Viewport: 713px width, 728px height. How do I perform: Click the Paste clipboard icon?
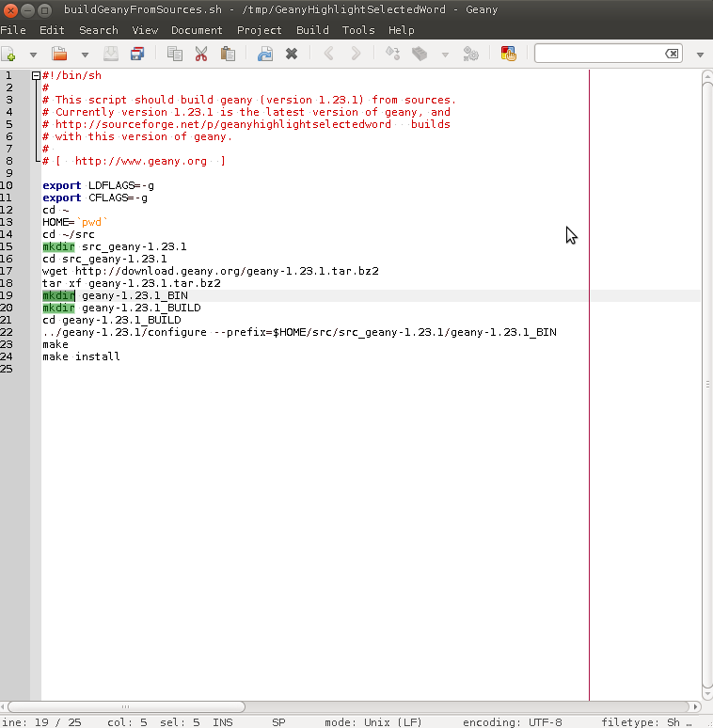coord(228,55)
